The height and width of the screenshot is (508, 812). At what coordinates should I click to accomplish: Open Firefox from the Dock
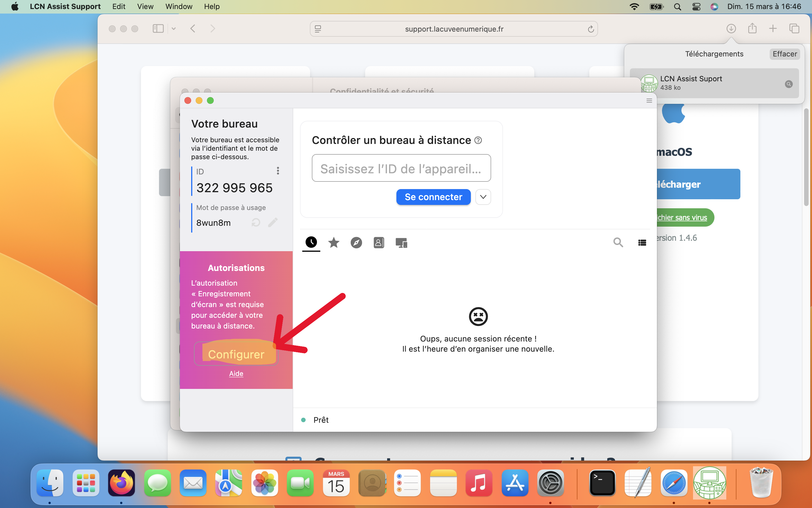click(122, 483)
